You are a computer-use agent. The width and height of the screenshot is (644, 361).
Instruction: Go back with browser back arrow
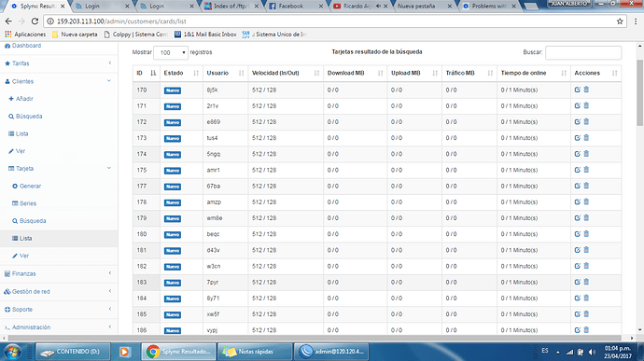coord(8,21)
